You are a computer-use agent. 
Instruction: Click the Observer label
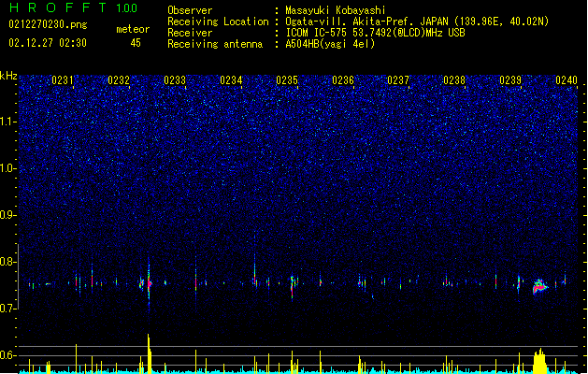190,10
